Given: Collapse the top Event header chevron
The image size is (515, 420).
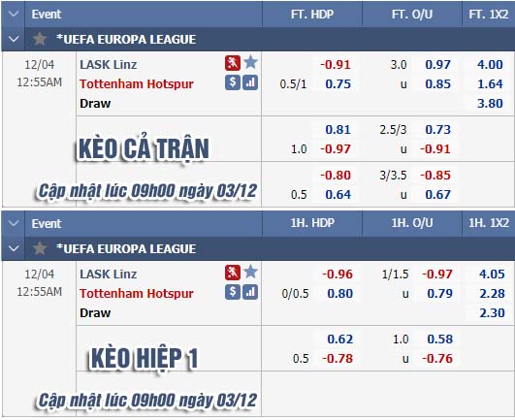Looking at the screenshot, I should click(14, 14).
